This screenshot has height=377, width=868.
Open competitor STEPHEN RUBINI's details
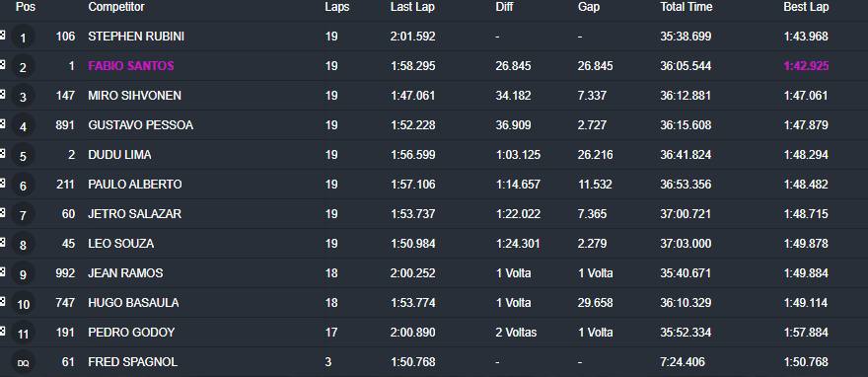coord(136,37)
